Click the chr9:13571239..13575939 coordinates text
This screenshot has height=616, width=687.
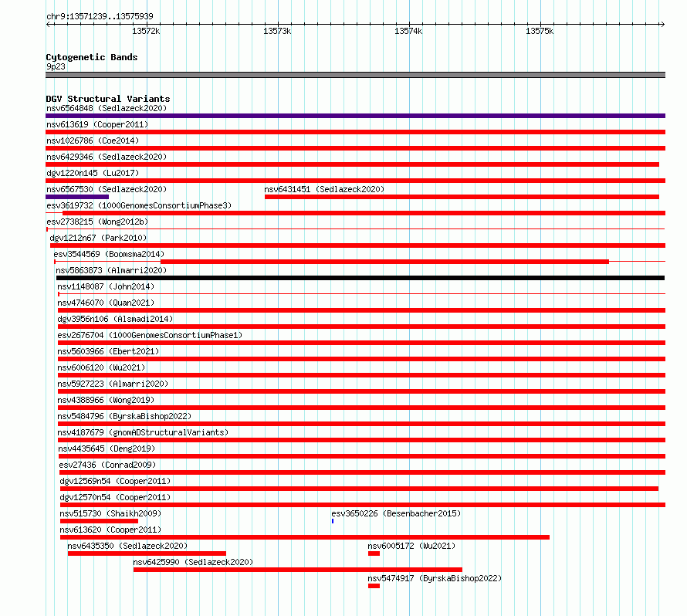100,16
